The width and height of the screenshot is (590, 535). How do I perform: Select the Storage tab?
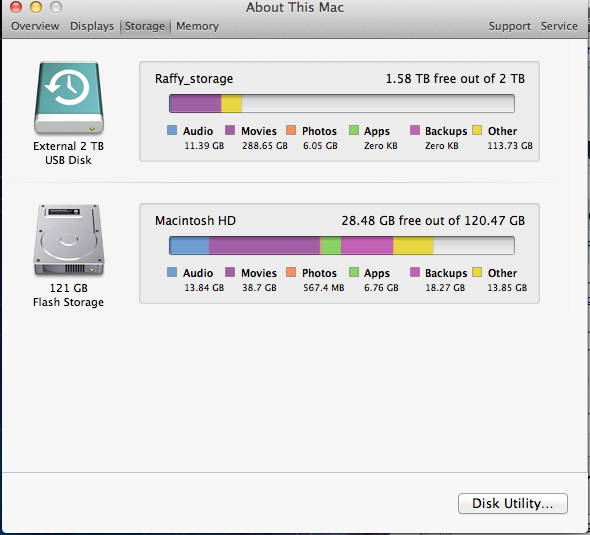[x=145, y=26]
